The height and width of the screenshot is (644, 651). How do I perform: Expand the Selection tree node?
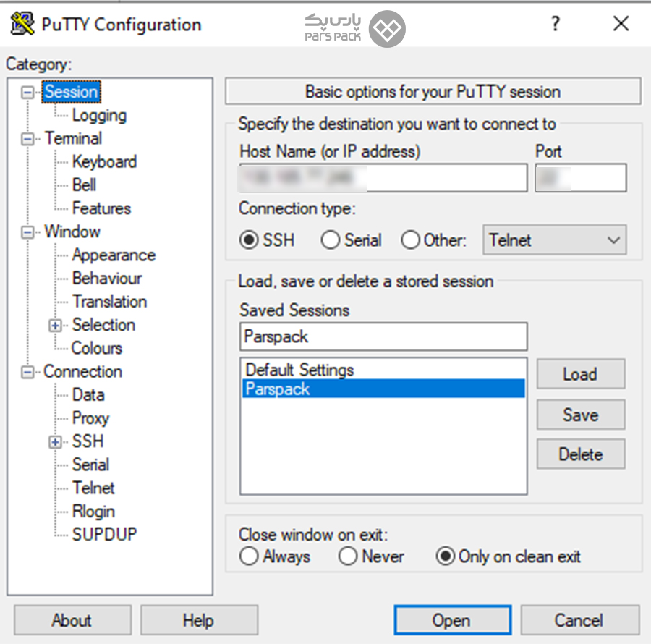55,326
